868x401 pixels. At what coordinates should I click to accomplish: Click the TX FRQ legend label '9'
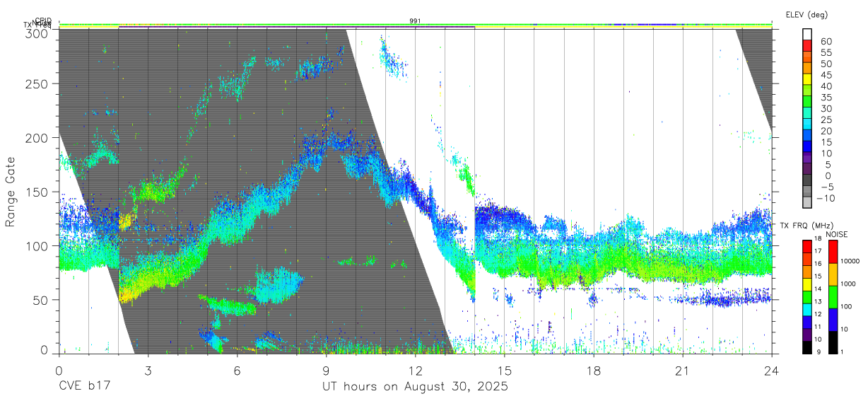click(x=819, y=352)
